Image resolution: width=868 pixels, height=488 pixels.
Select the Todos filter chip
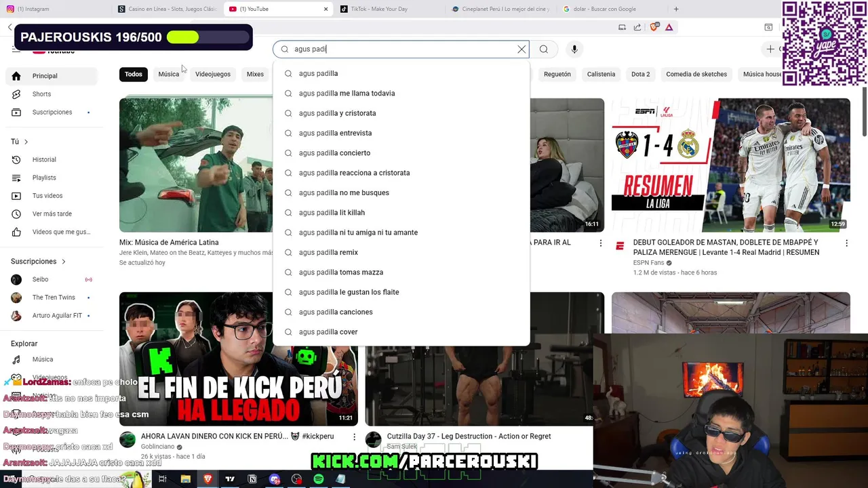[134, 74]
